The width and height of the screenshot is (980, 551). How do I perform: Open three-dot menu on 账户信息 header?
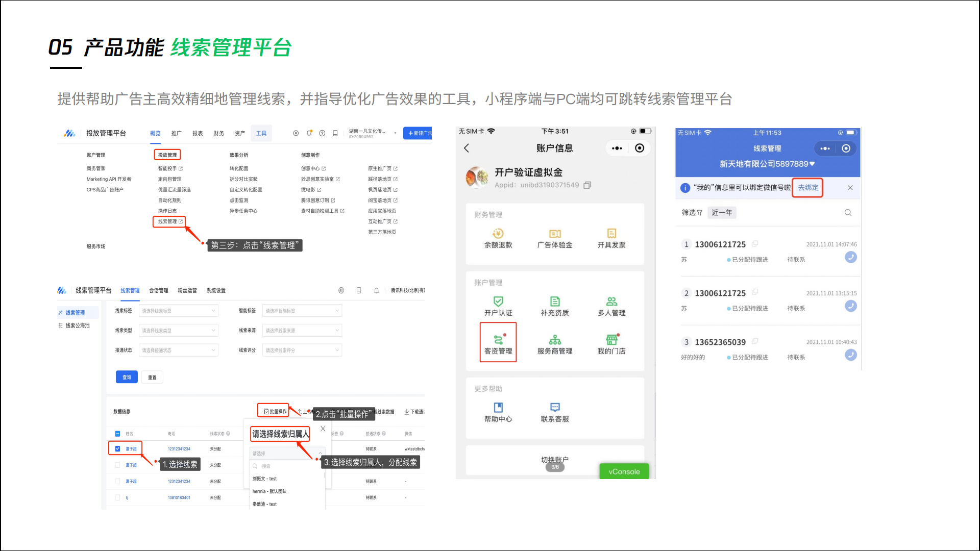(x=617, y=148)
